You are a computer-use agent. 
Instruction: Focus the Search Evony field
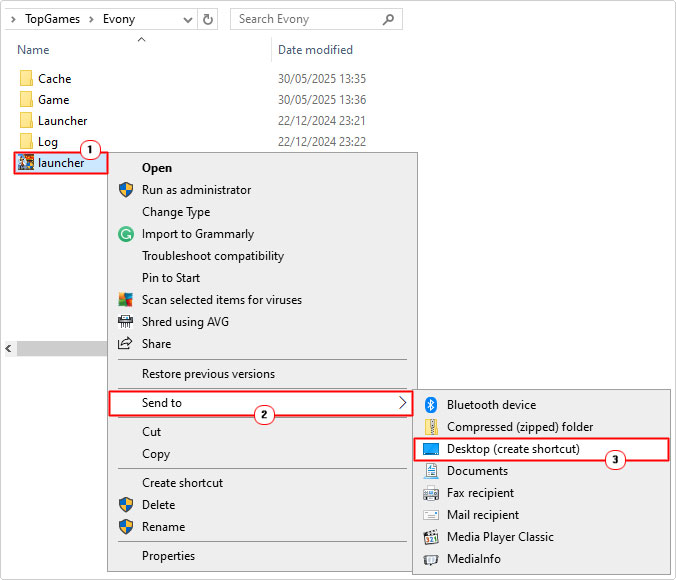pos(316,19)
